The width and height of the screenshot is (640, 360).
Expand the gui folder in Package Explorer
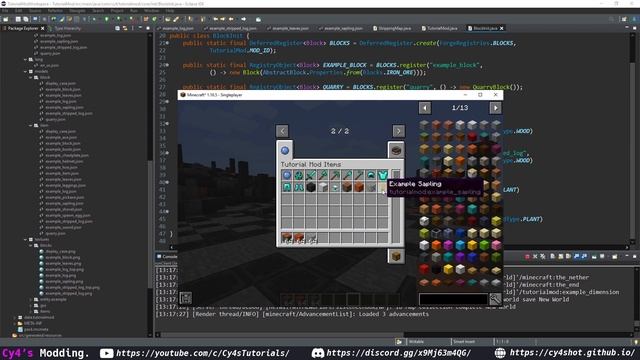pos(31,305)
